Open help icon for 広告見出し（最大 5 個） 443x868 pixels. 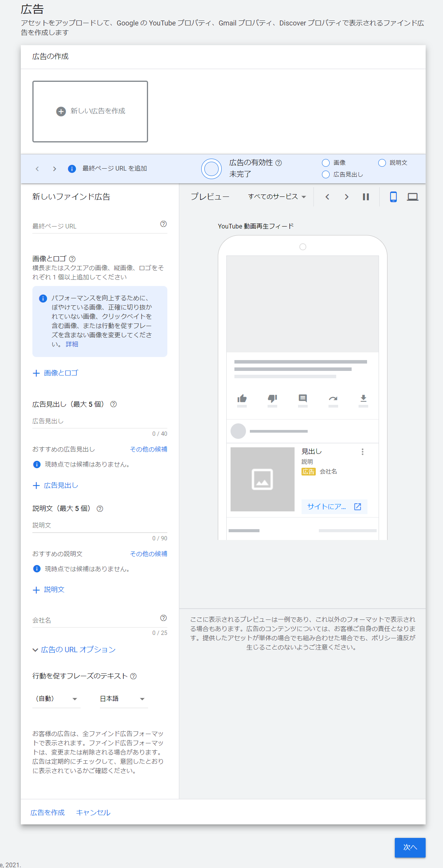pos(113,404)
